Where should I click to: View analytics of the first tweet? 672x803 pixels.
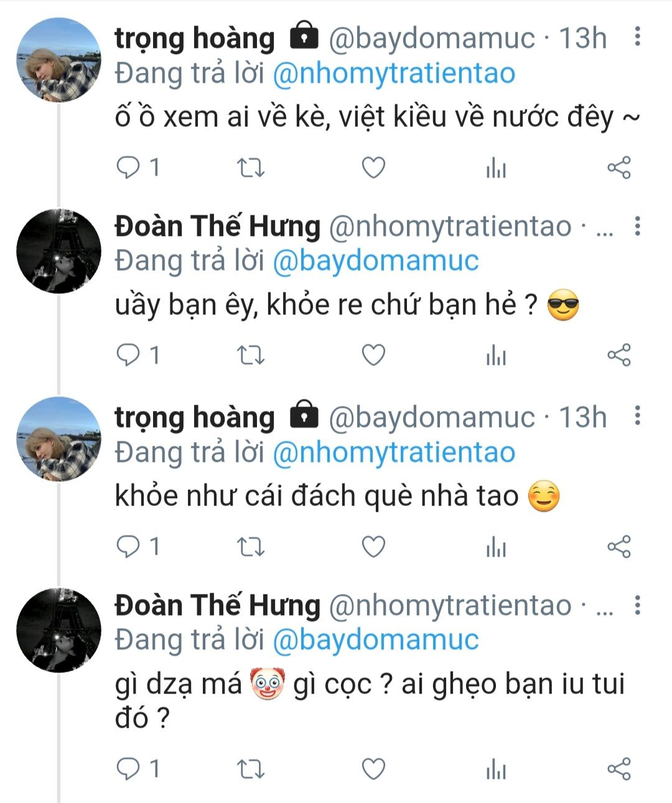496,168
